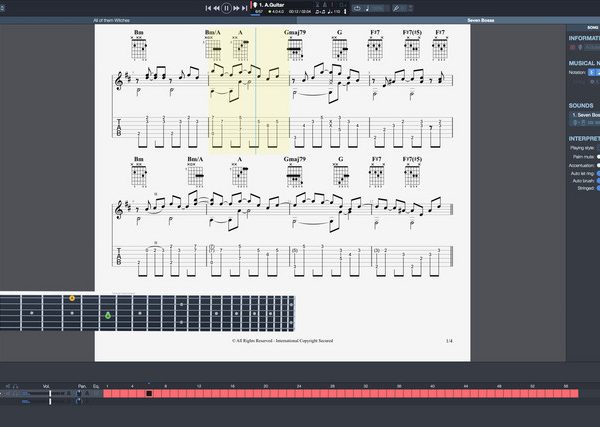Viewport: 600px width, 427px height.
Task: Adjust the master volume slider below track
Action: click(50, 401)
